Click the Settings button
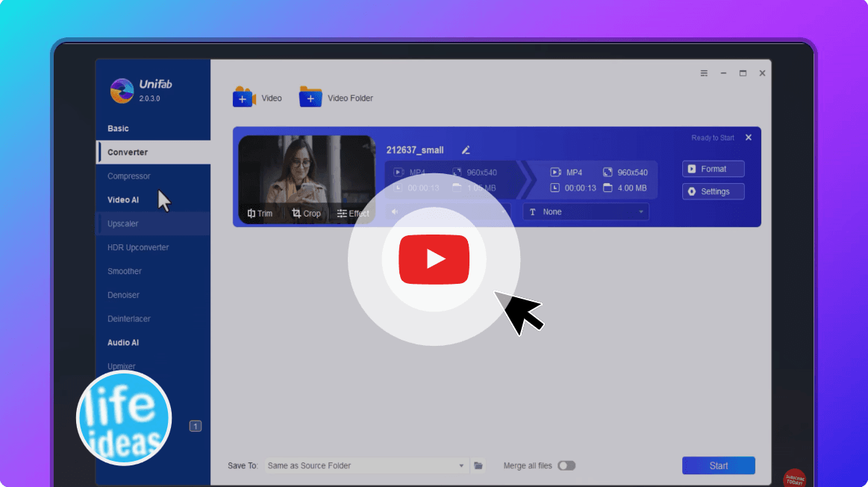The width and height of the screenshot is (868, 487). point(713,191)
